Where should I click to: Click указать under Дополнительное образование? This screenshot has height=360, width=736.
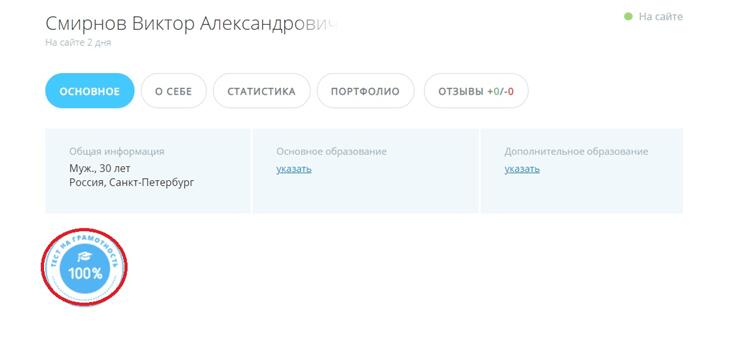[x=522, y=169]
